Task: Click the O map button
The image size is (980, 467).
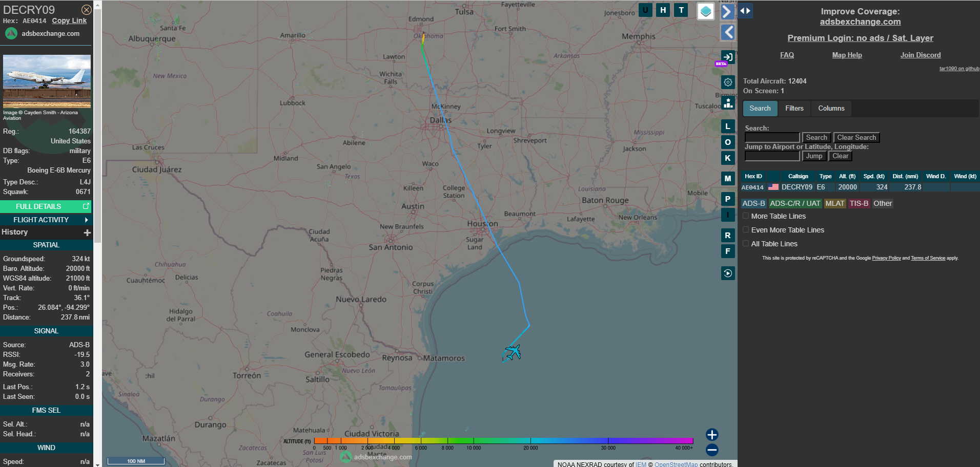Action: coord(728,142)
